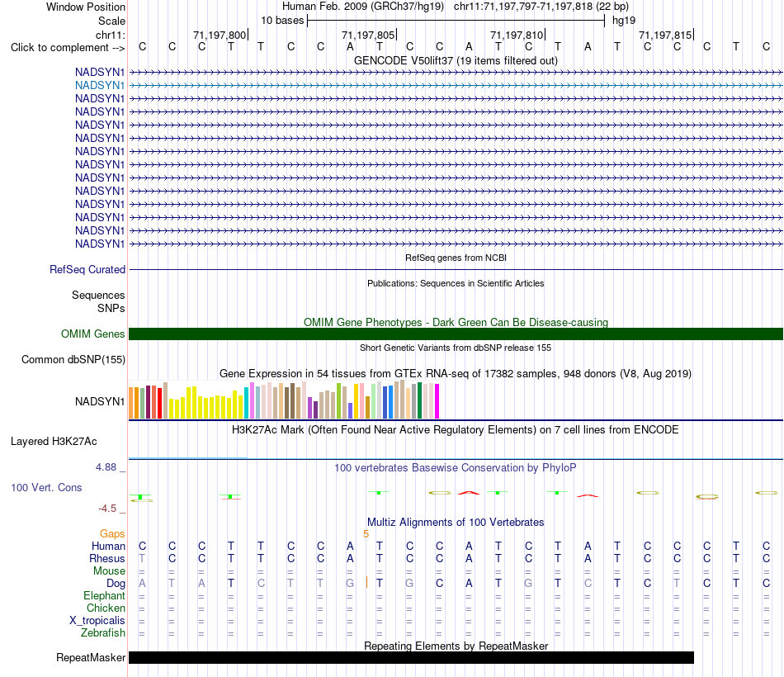Image resolution: width=784 pixels, height=677 pixels.
Task: Select the dark green OMIM gene bar
Action: pos(456,334)
